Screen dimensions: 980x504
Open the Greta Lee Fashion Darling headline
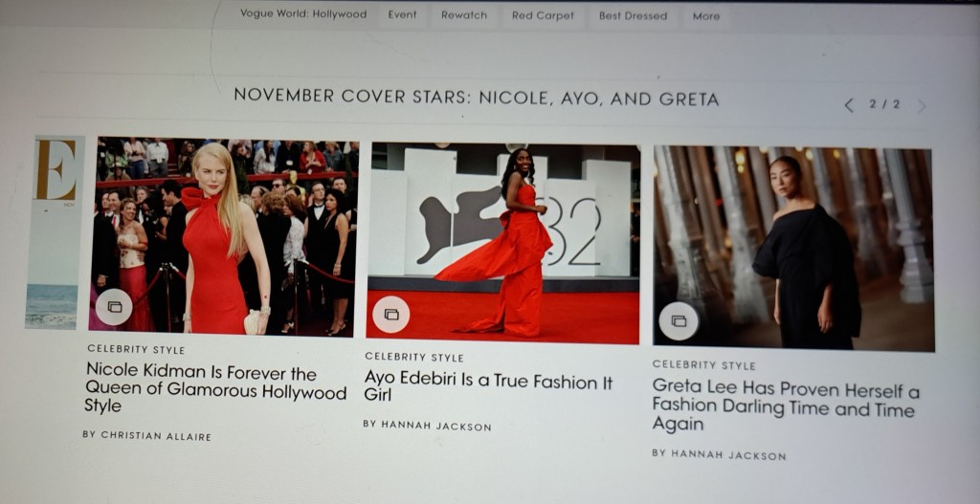coord(785,405)
